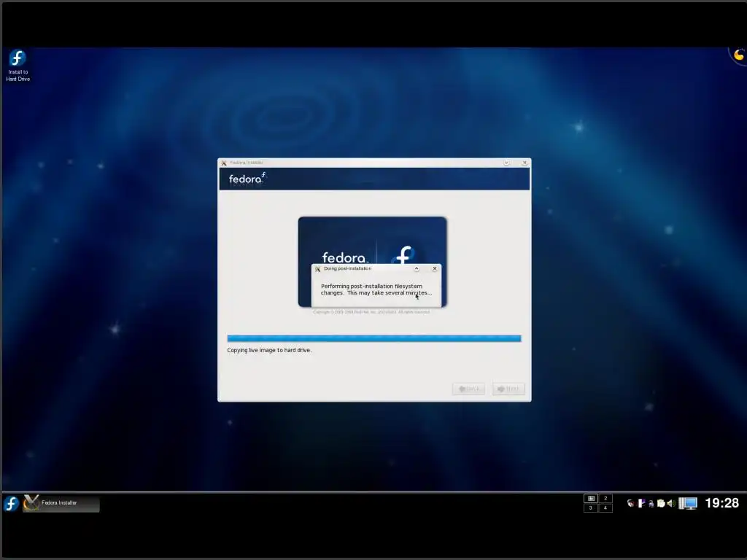Open the 19:28 clock

pos(721,503)
